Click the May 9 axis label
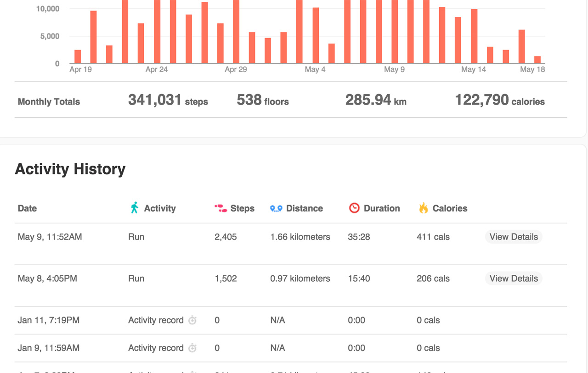The width and height of the screenshot is (588, 373). tap(394, 70)
